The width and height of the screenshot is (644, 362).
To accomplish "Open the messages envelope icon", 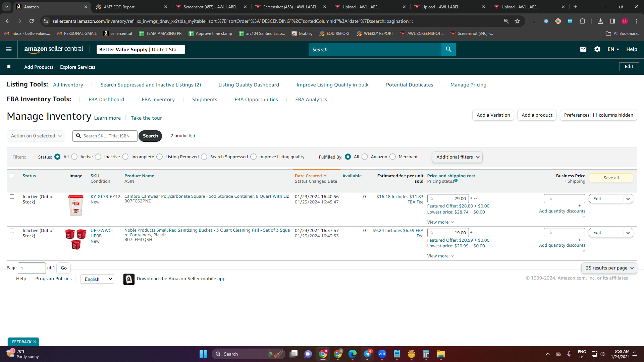I will 583,49.
